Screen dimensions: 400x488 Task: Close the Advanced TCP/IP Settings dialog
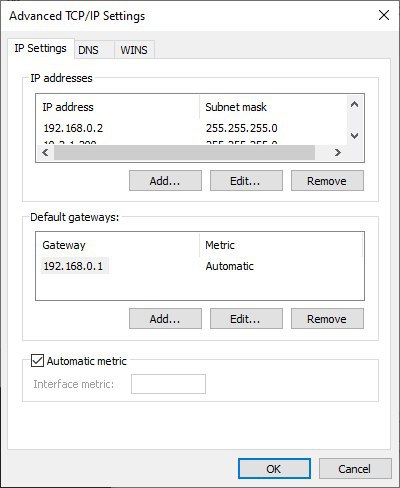384,15
